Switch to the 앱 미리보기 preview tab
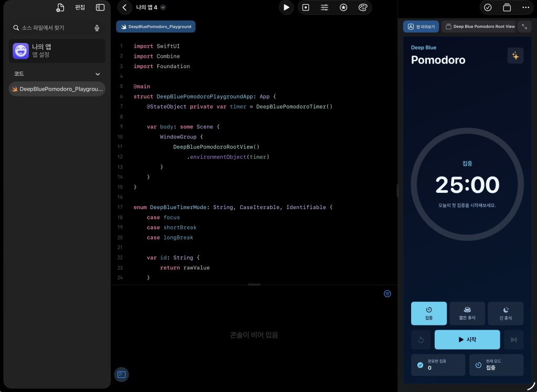 click(x=421, y=27)
